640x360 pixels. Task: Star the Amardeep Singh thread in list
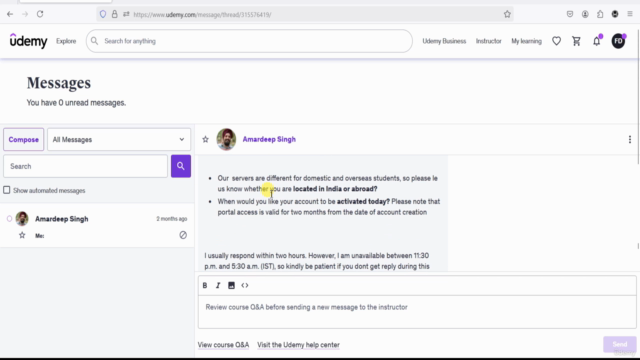pos(22,235)
